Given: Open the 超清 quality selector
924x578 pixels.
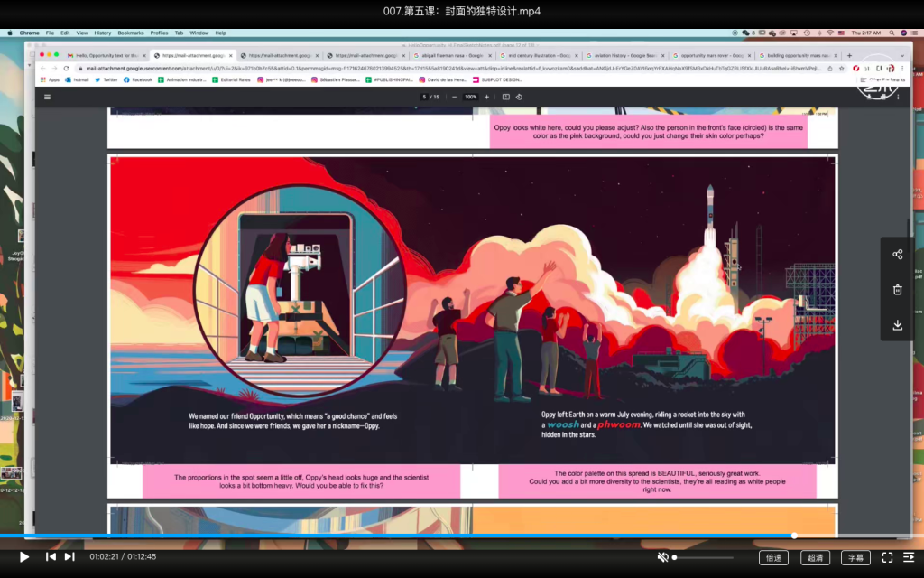Looking at the screenshot, I should pyautogui.click(x=815, y=557).
